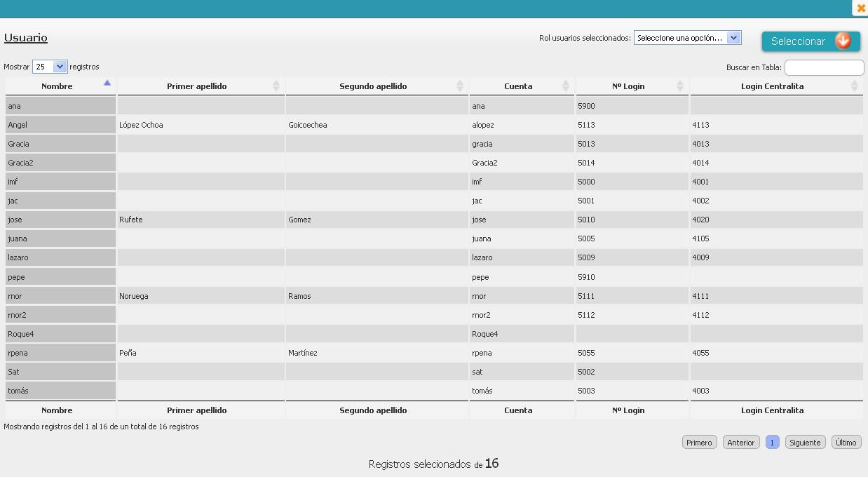Click the Seleccionar button label
The image size is (868, 477).
point(798,41)
